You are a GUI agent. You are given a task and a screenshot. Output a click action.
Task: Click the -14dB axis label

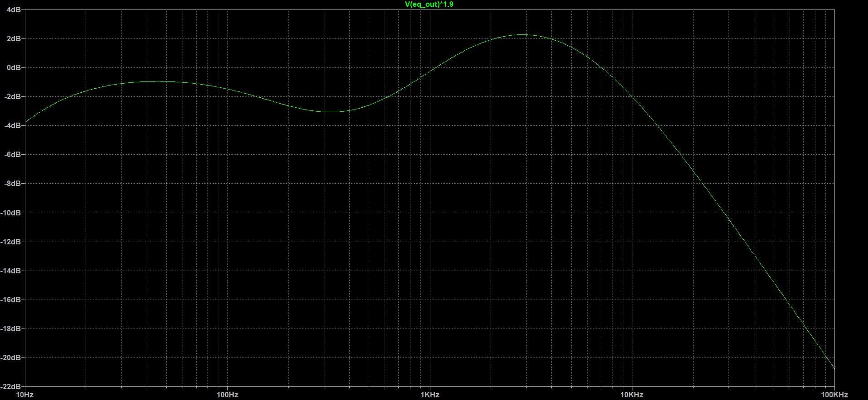tap(11, 271)
